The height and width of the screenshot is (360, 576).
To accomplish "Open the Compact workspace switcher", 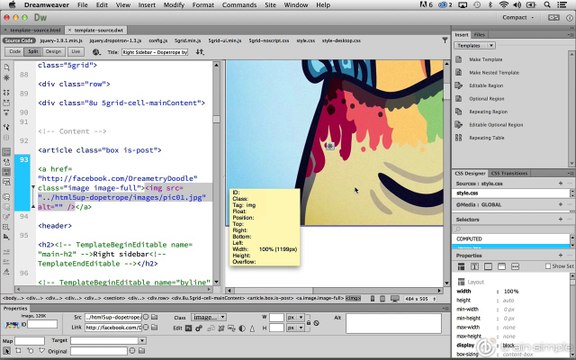I will tap(518, 18).
